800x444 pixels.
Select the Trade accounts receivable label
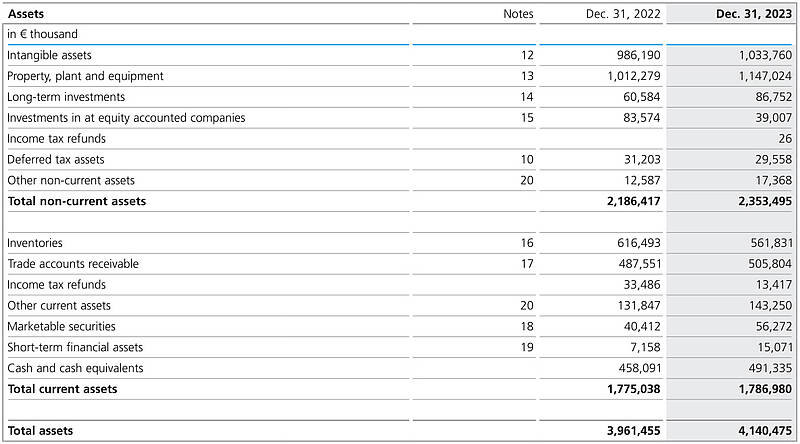click(73, 264)
